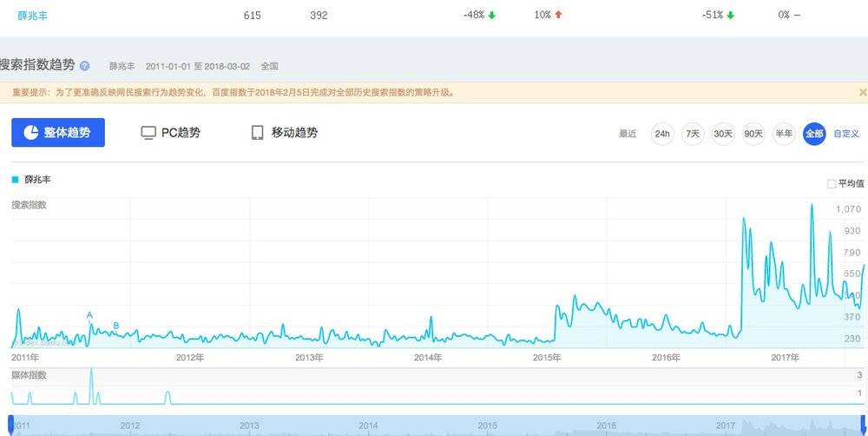Click the 最近 label before the range buttons
The width and height of the screenshot is (868, 436).
(628, 134)
